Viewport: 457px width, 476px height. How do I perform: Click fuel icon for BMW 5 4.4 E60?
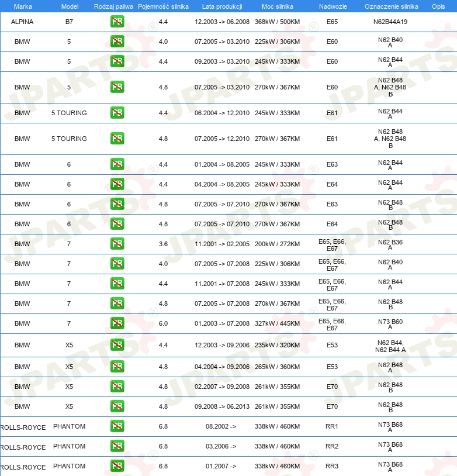[x=117, y=61]
